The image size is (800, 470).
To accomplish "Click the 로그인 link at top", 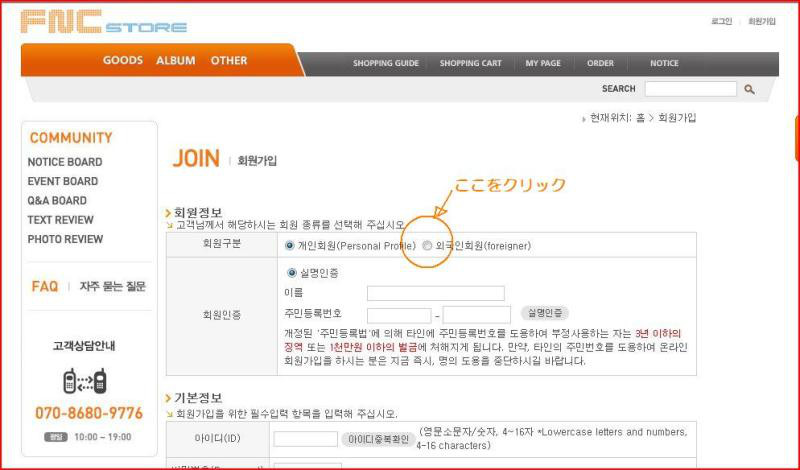I will point(721,21).
